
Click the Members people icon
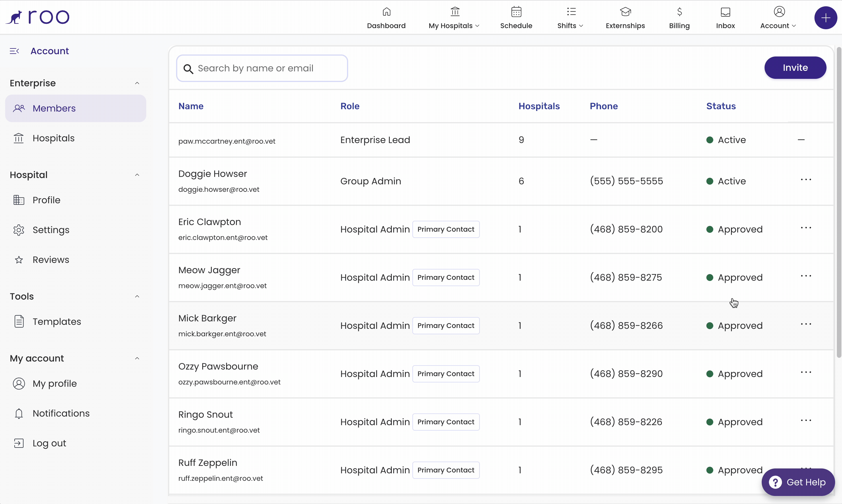click(19, 108)
